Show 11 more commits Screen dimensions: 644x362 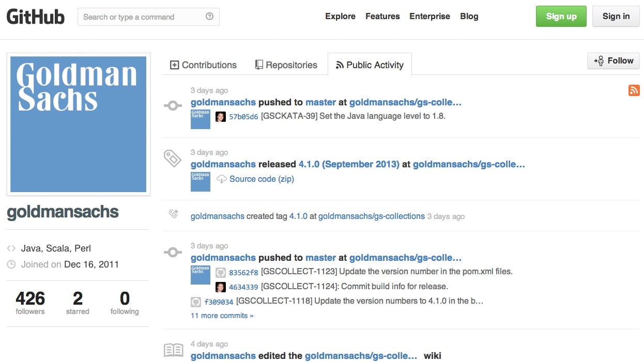tap(222, 316)
